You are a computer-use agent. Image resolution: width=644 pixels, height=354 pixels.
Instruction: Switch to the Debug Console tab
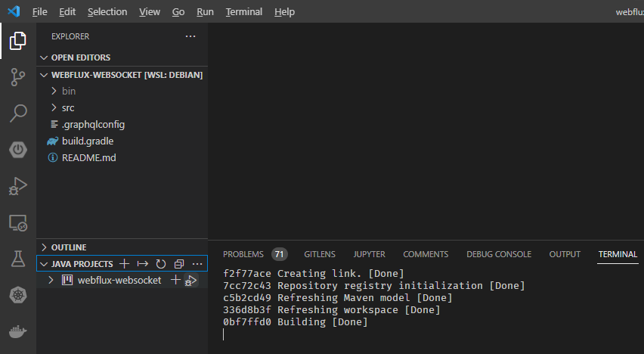click(x=499, y=254)
